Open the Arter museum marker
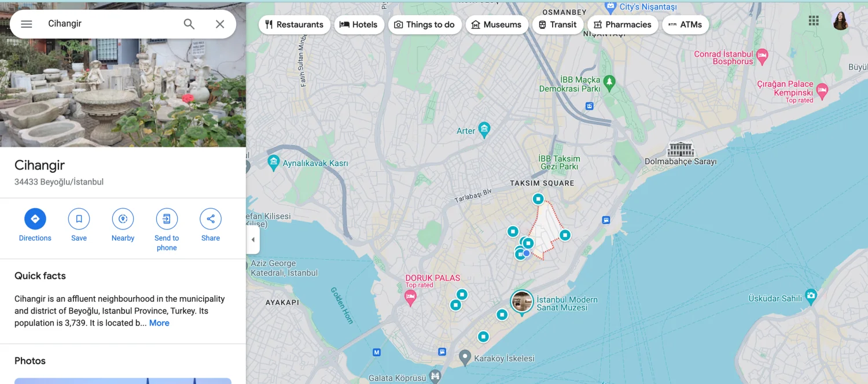 click(x=484, y=128)
